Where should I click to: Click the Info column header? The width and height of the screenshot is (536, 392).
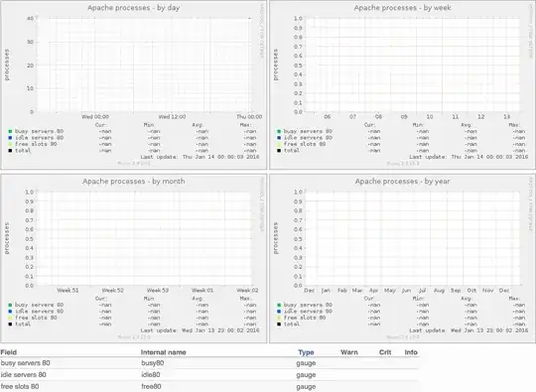(x=411, y=352)
